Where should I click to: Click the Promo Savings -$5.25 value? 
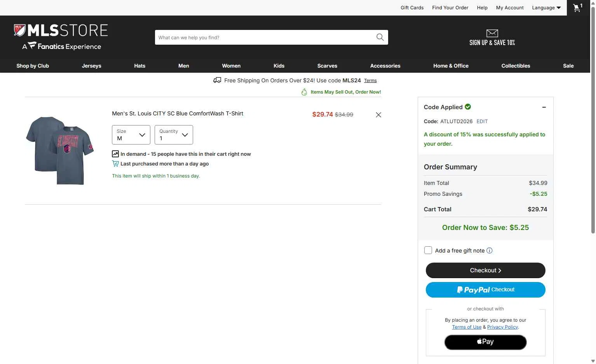[x=538, y=194]
